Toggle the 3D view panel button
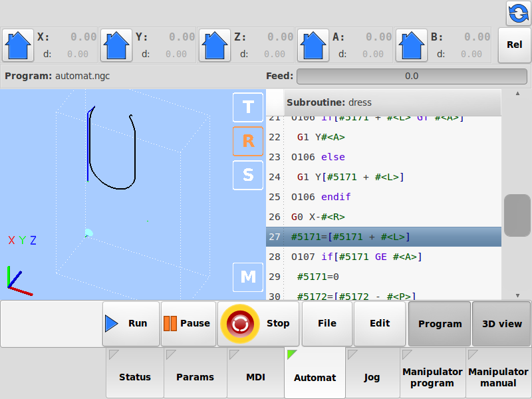The image size is (532, 399). click(502, 324)
